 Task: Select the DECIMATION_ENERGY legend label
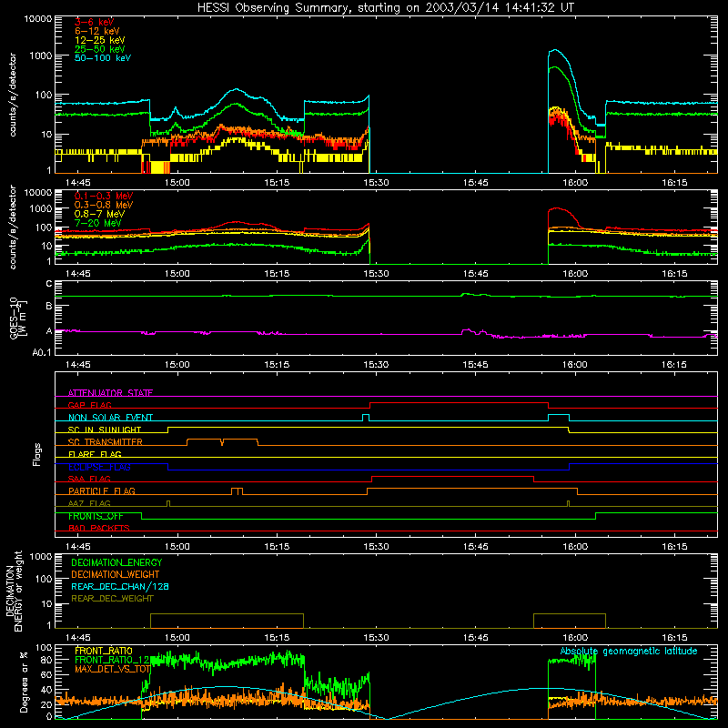coord(116,562)
